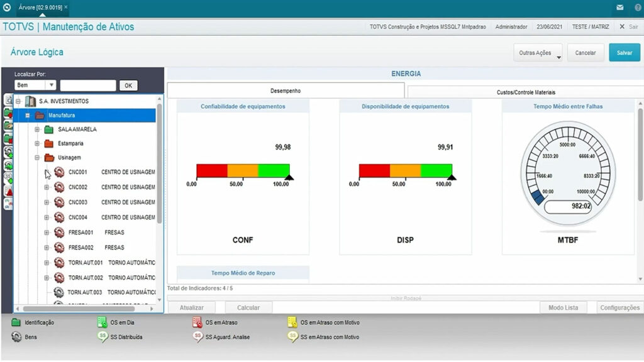Collapse the S.A. INVESTIMENTOS tree node
644x362 pixels.
[x=18, y=101]
